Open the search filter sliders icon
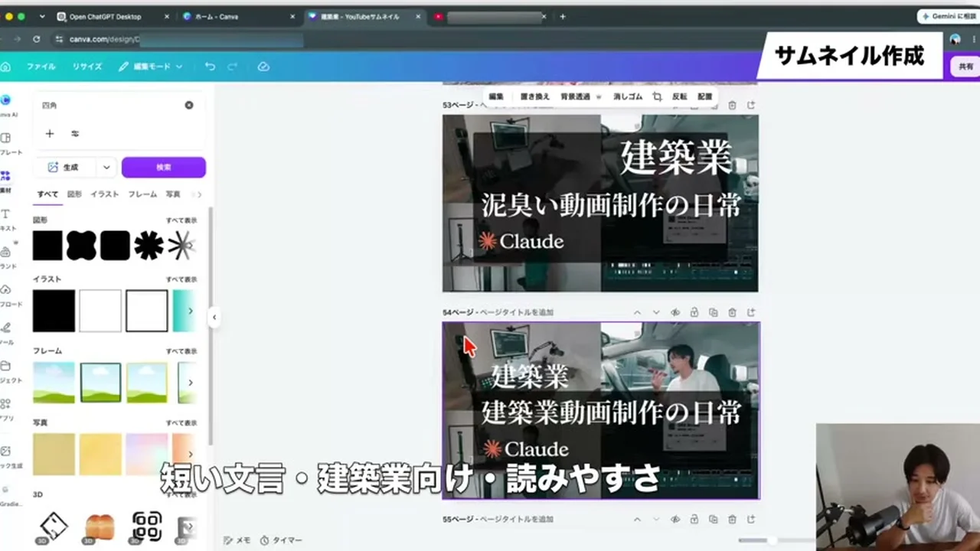The height and width of the screenshot is (551, 980). click(x=75, y=133)
